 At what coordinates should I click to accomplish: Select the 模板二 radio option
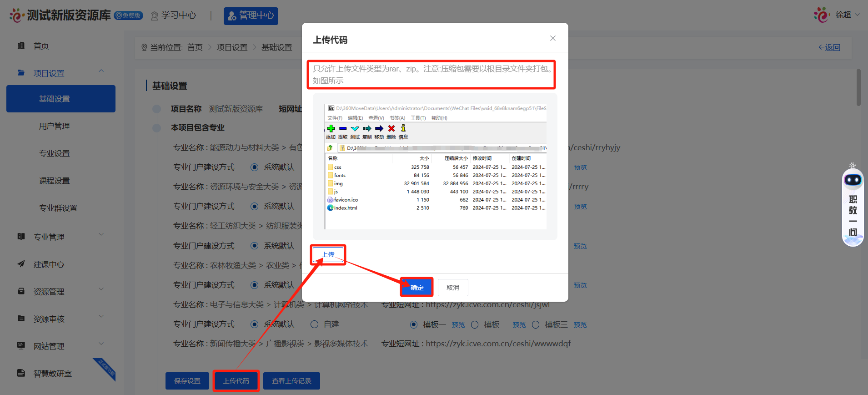click(x=475, y=324)
